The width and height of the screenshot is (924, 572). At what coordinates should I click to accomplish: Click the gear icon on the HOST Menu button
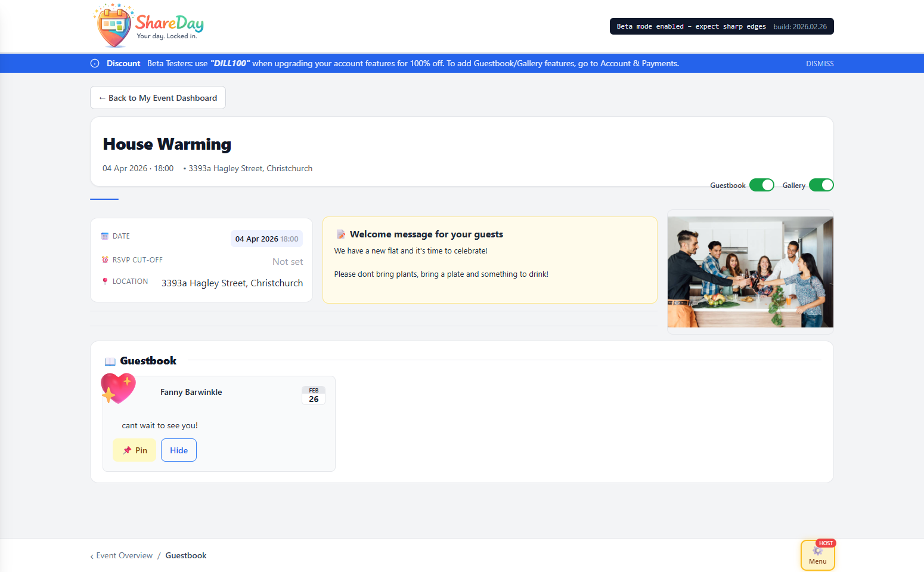click(817, 552)
